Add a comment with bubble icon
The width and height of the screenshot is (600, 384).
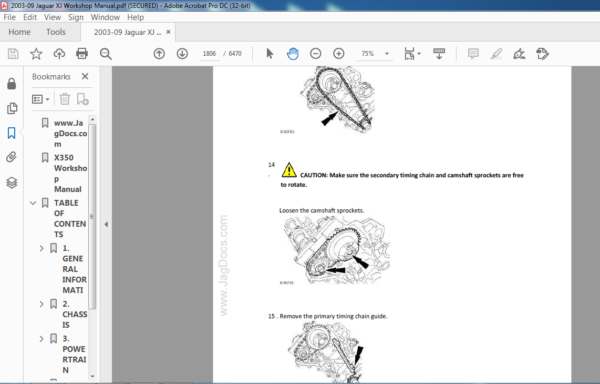pos(473,54)
